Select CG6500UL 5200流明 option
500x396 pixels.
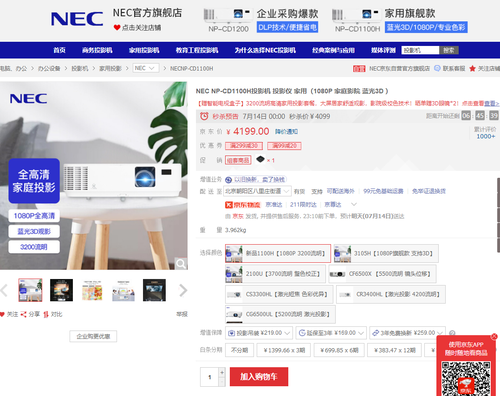click(280, 314)
